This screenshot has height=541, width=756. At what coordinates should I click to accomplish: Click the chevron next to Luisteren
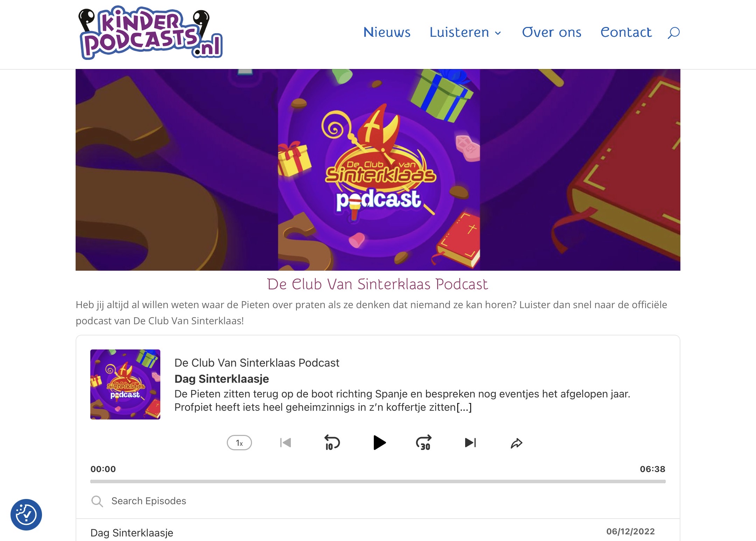coord(498,33)
